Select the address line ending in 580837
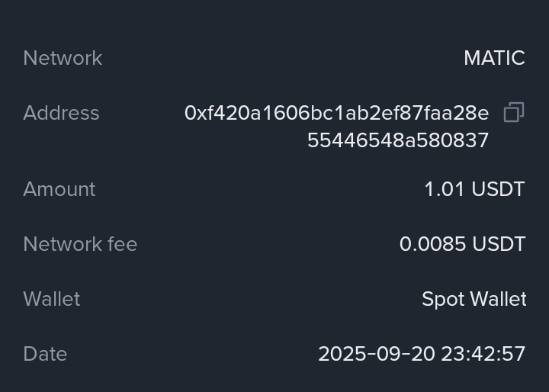The image size is (549, 392). [x=397, y=140]
